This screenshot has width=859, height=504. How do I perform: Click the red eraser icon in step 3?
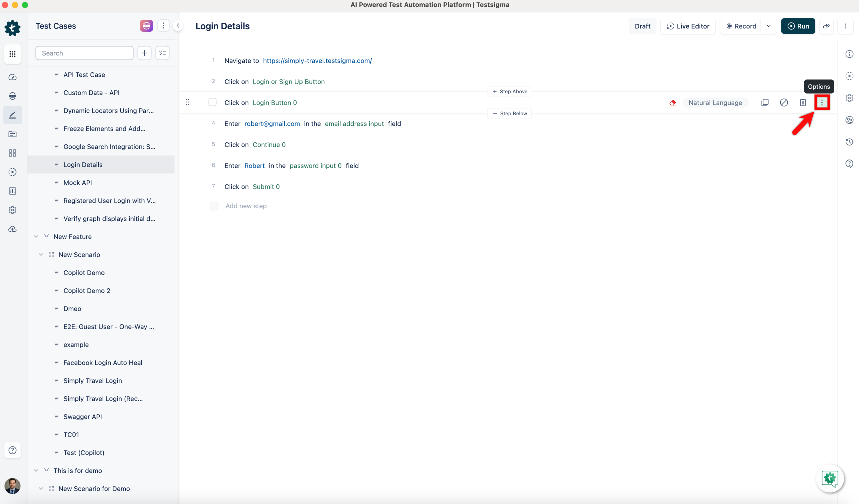(x=672, y=102)
